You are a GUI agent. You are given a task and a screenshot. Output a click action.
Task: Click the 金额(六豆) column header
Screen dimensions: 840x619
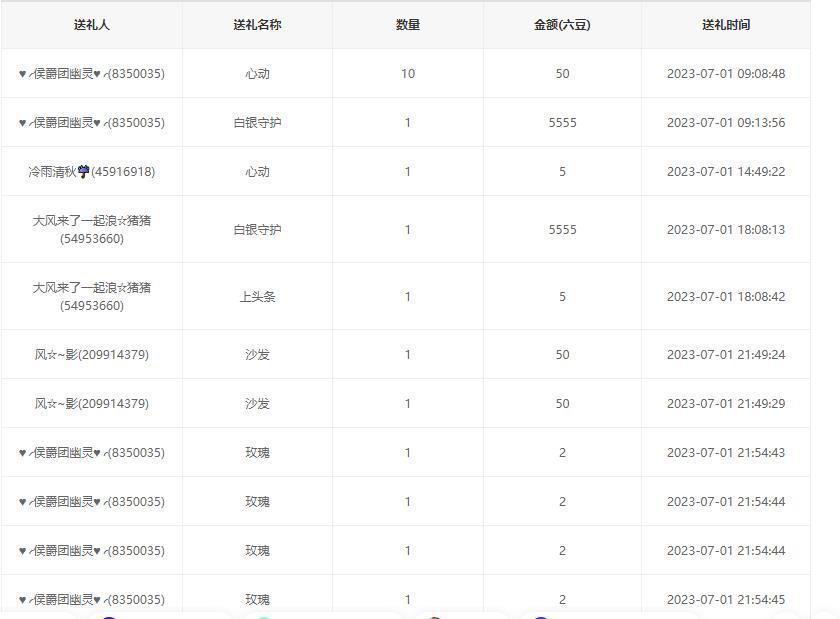(562, 25)
